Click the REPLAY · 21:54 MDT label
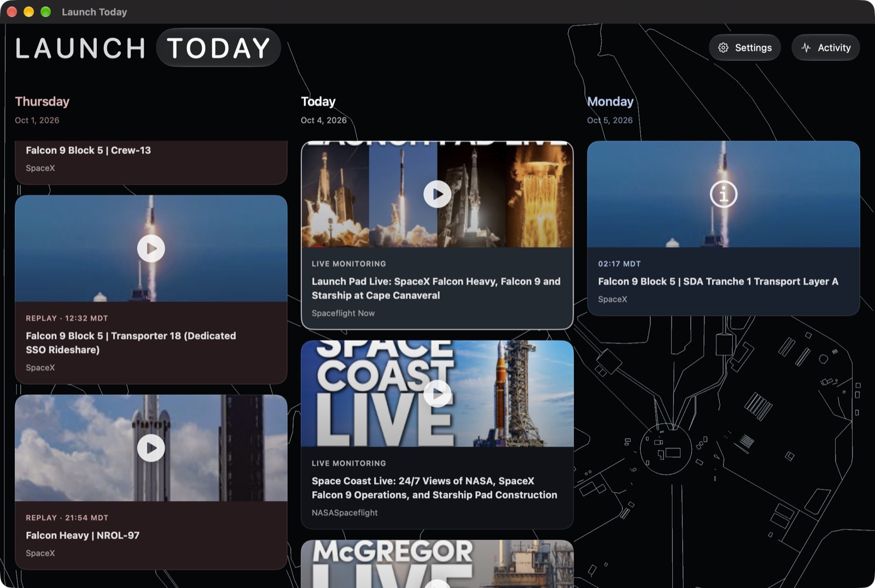875x588 pixels. point(67,517)
